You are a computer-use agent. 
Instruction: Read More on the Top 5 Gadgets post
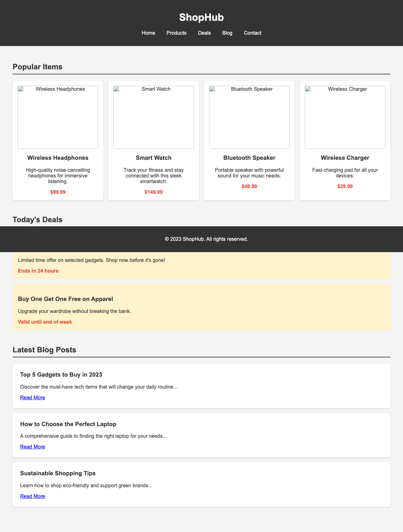32,397
